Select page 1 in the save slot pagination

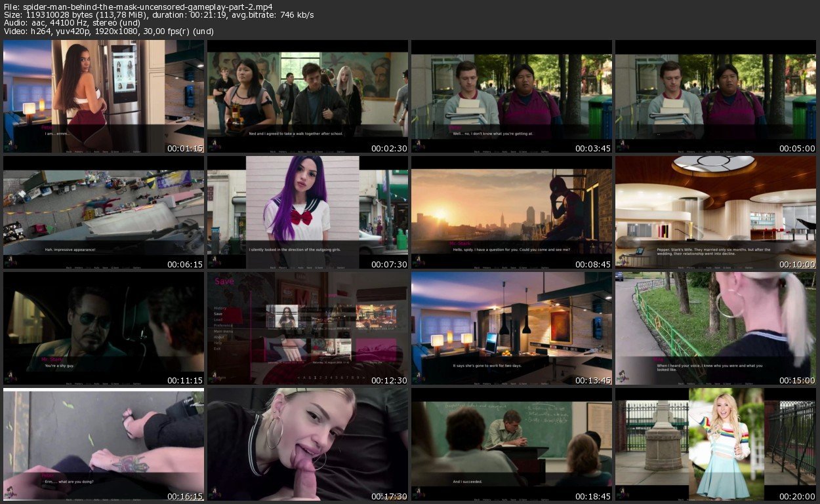tap(315, 378)
